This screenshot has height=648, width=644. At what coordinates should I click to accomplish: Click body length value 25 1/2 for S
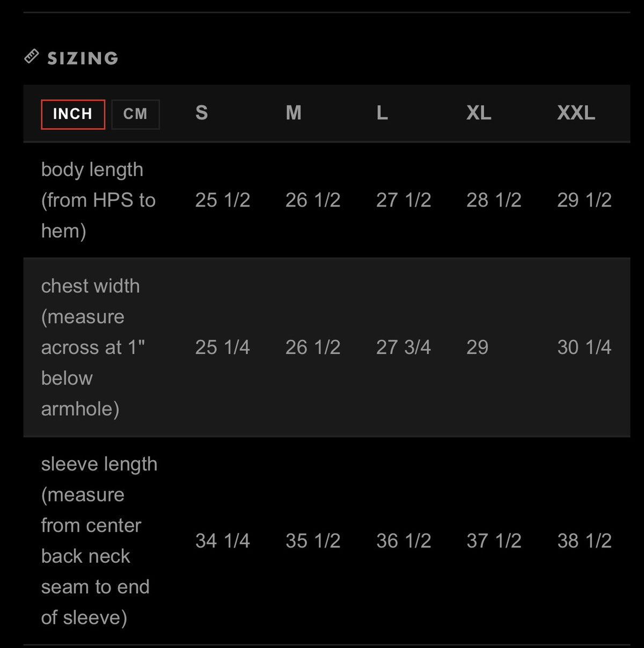(x=223, y=200)
